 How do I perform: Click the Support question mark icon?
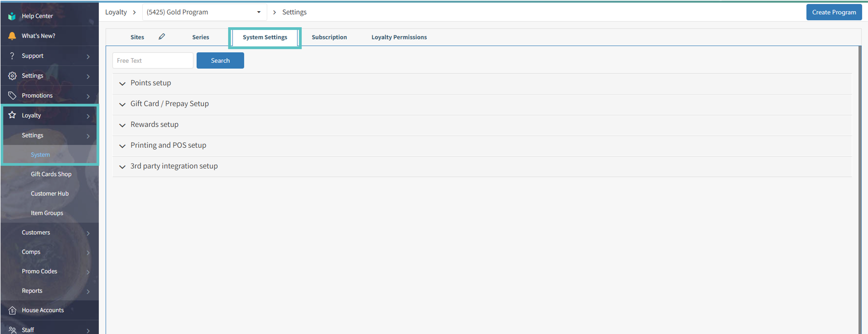pyautogui.click(x=12, y=56)
